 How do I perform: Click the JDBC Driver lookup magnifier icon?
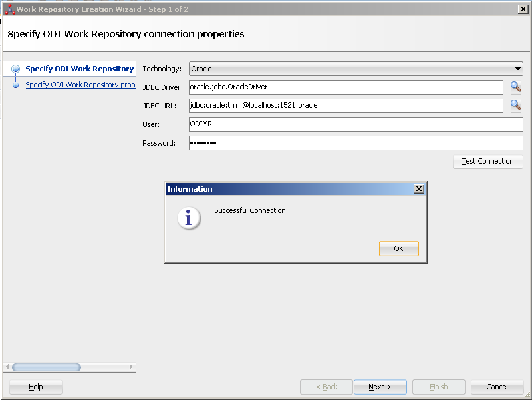coord(517,87)
